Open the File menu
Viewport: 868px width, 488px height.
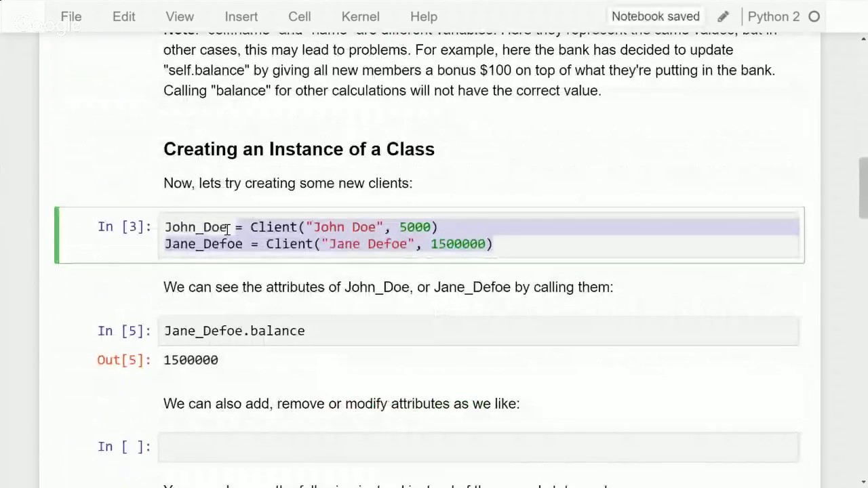coord(71,16)
